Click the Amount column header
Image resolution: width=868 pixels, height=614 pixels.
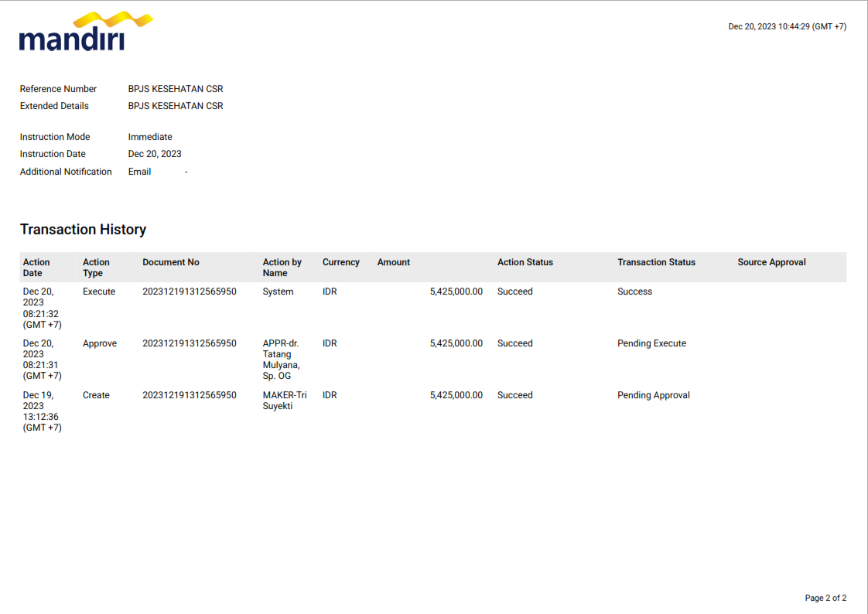pyautogui.click(x=393, y=262)
